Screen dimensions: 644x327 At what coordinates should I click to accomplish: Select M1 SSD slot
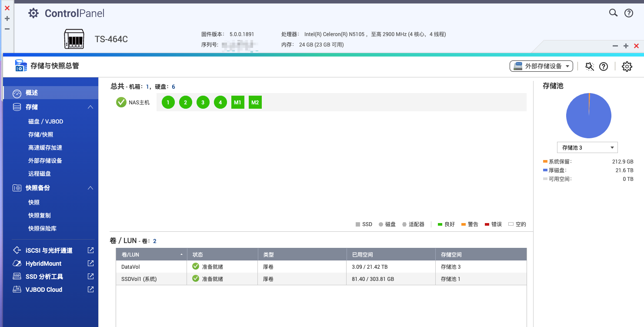[238, 103]
